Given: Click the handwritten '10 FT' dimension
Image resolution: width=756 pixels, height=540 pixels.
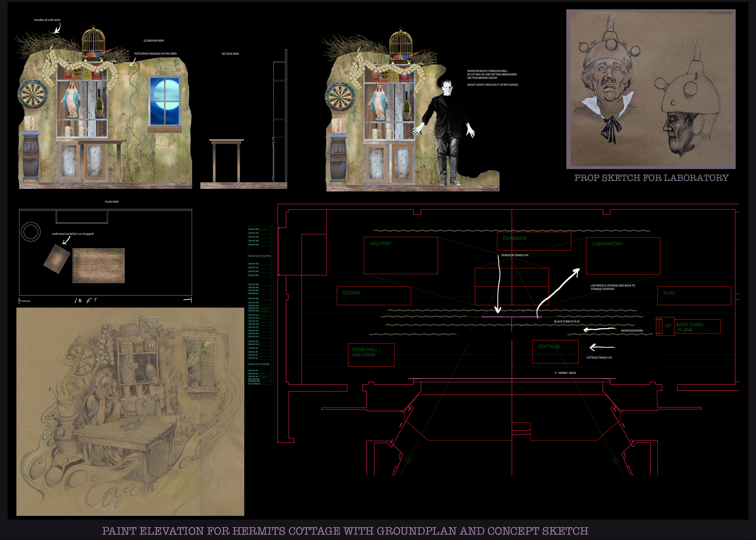Looking at the screenshot, I should pyautogui.click(x=86, y=301).
